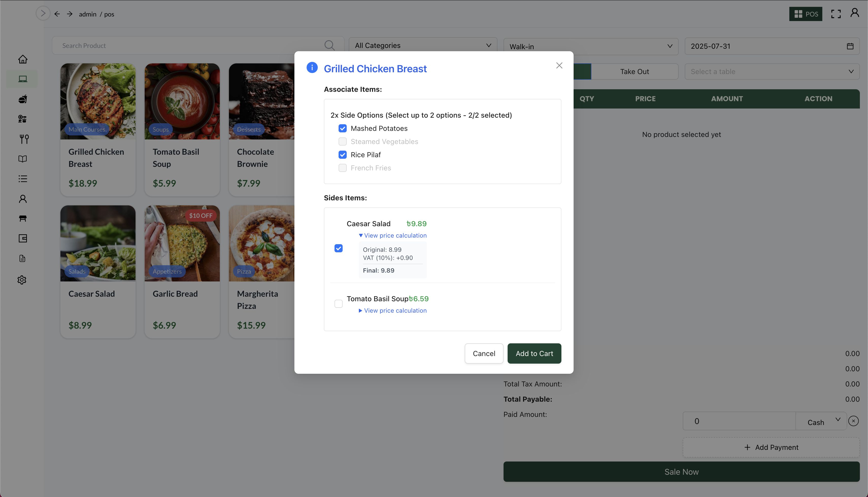Open the Select a table dropdown

(772, 72)
